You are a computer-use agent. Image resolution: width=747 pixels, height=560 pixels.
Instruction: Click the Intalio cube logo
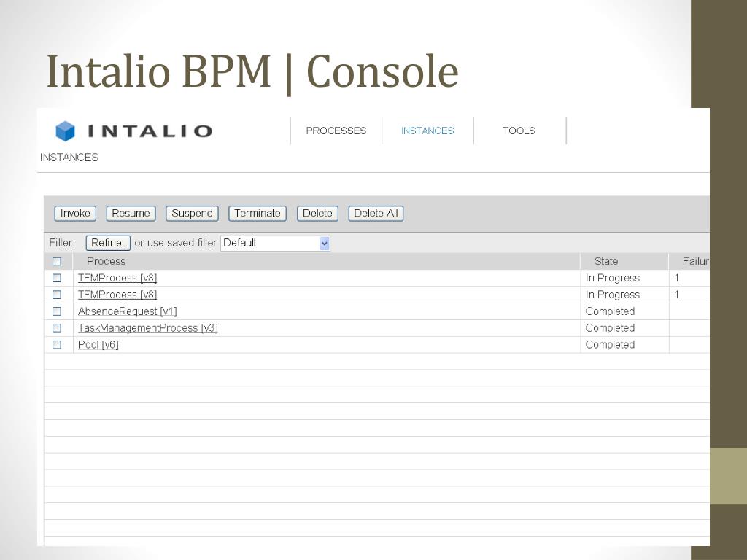click(x=65, y=131)
